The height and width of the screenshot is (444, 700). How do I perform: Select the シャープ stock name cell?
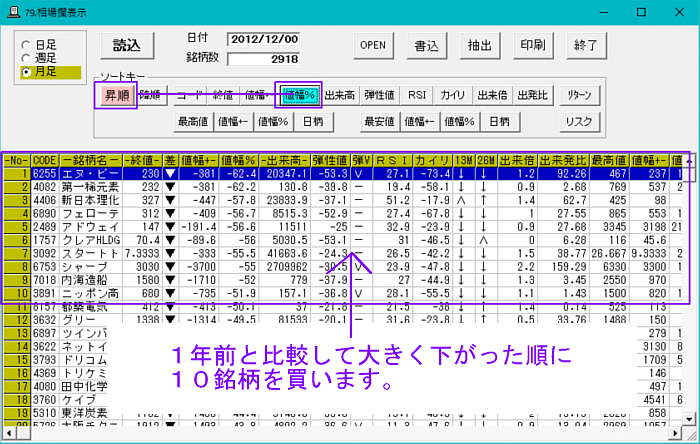[x=91, y=267]
